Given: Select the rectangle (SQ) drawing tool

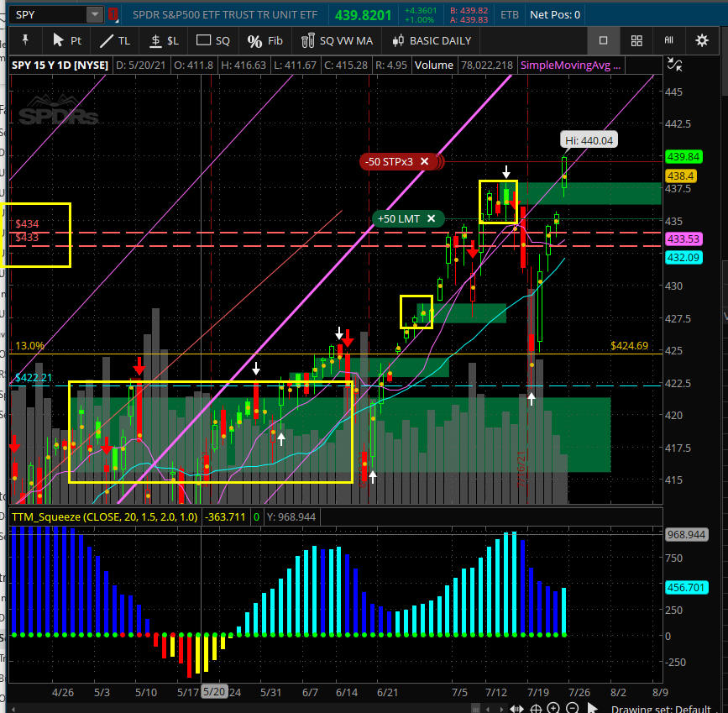Looking at the screenshot, I should 213,40.
